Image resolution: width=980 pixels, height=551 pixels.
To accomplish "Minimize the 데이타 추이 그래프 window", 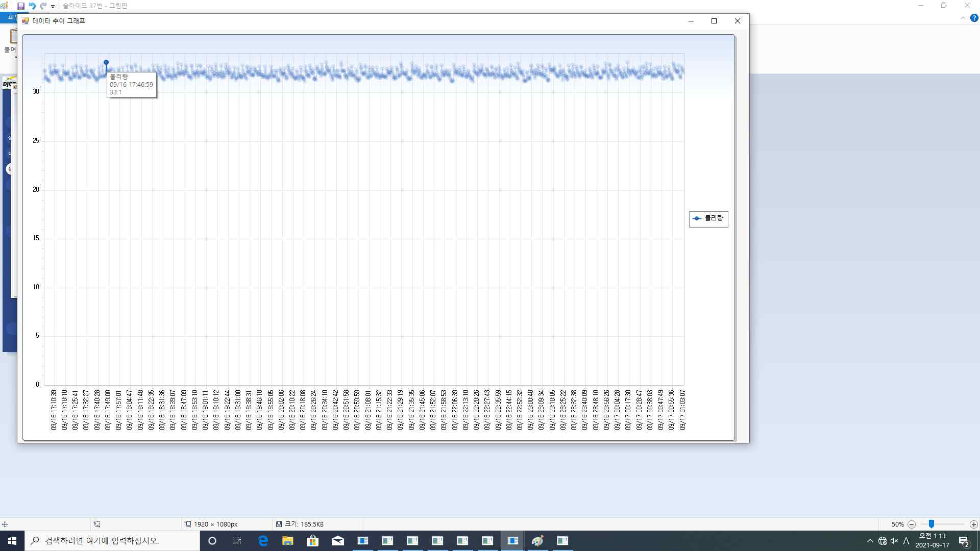I will (691, 21).
